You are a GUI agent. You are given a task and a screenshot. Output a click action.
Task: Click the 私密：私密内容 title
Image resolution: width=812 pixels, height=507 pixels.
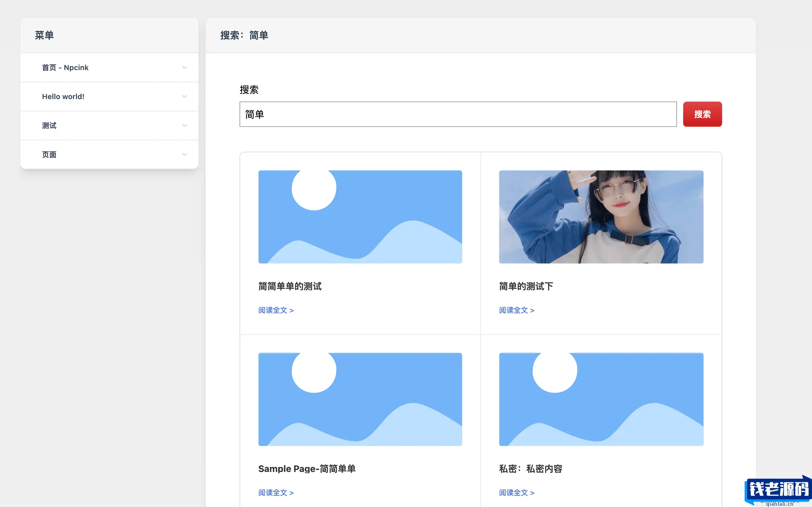tap(531, 469)
